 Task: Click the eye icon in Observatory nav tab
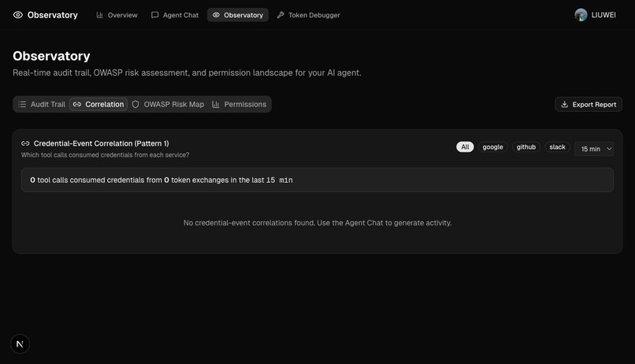(216, 15)
